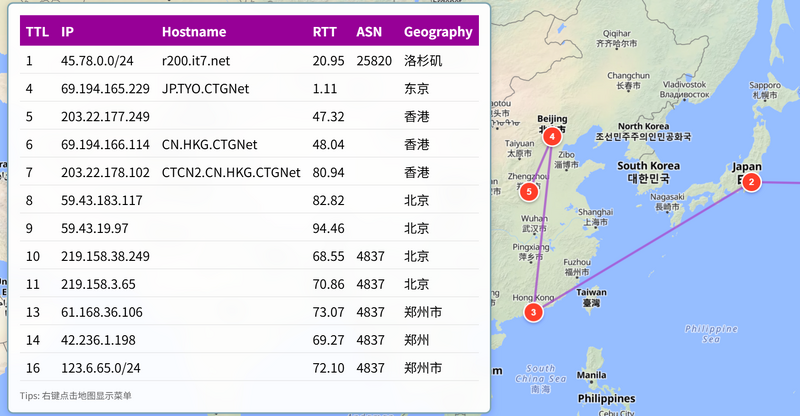Click map marker number 2 near Japan
The height and width of the screenshot is (416, 800).
click(x=751, y=182)
